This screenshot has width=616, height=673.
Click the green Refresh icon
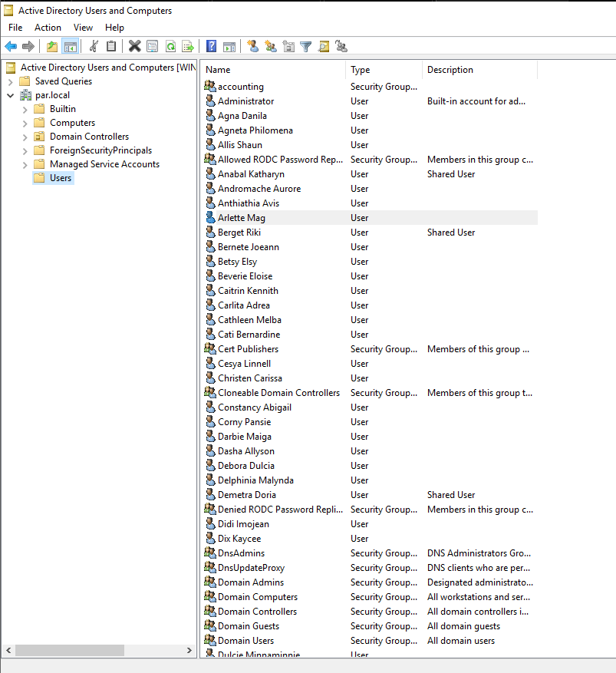point(170,46)
